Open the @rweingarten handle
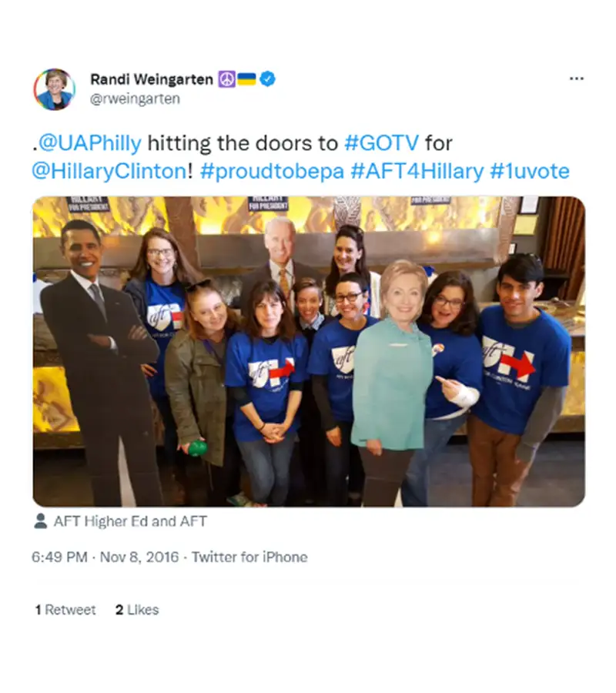616x693 pixels. pyautogui.click(x=135, y=99)
